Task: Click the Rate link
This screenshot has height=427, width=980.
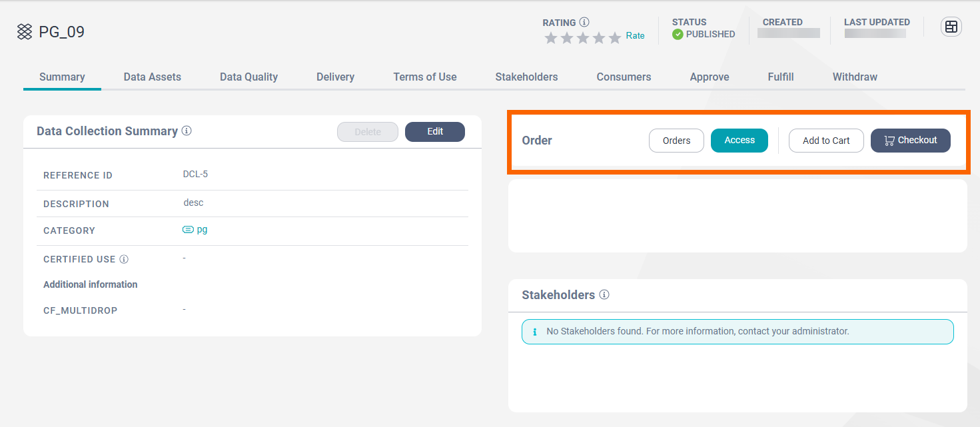Action: point(635,36)
